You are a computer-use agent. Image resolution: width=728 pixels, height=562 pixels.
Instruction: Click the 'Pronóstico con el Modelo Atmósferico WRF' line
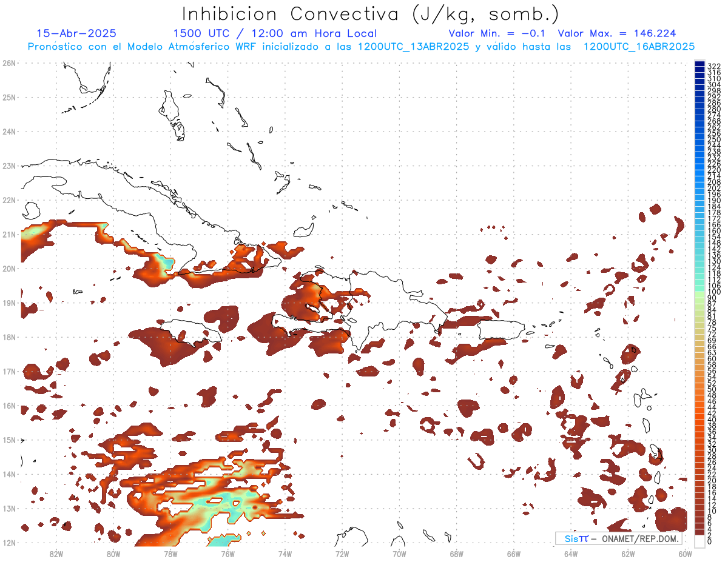[361, 47]
